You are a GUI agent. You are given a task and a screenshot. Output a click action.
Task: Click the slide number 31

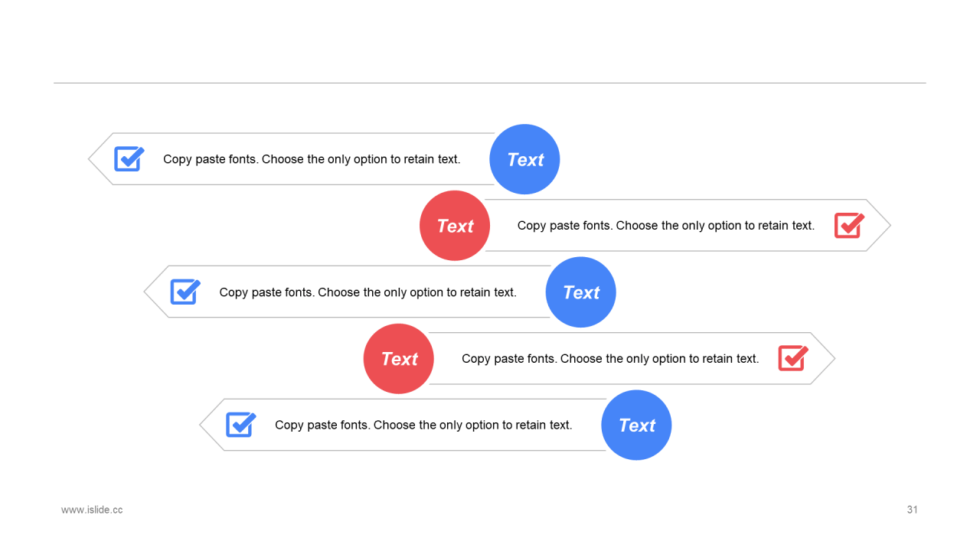pos(912,510)
